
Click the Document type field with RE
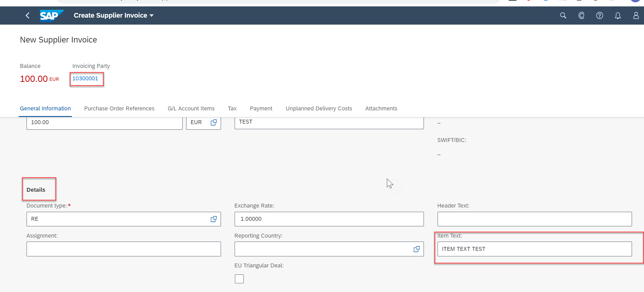(x=124, y=219)
